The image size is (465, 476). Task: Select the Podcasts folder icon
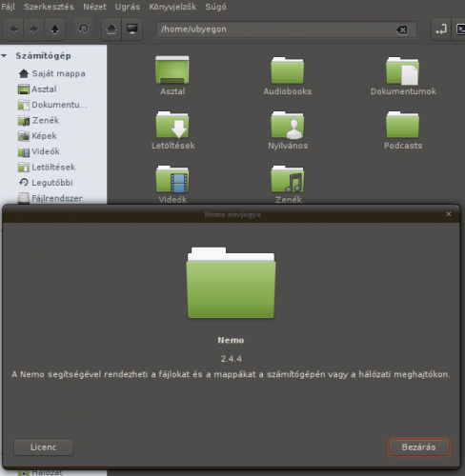point(403,125)
